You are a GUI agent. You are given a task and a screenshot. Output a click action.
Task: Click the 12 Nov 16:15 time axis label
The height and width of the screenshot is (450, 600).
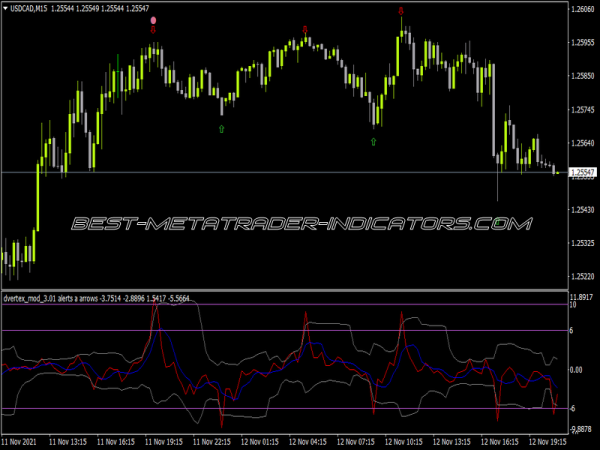point(500,442)
